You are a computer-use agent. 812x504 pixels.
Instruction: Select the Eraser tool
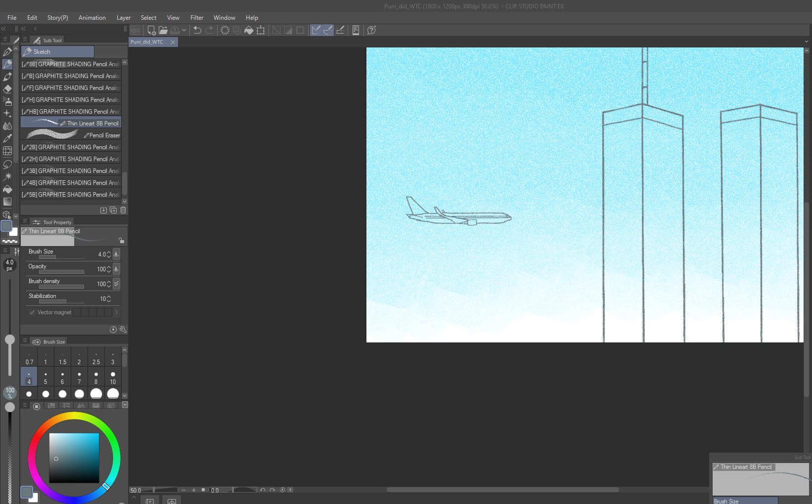pos(7,89)
